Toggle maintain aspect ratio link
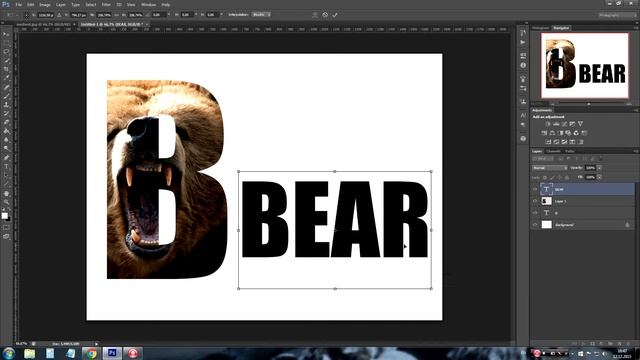 point(117,15)
